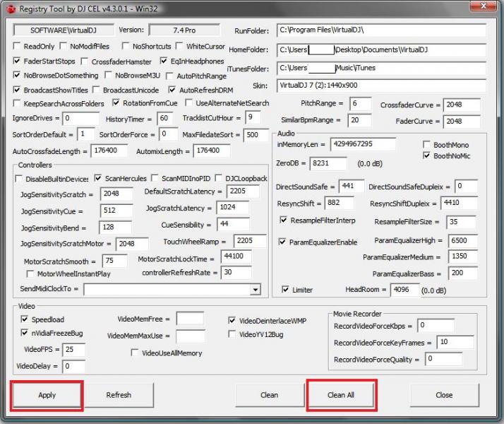
Task: Check the AutoPitchRange option
Action: click(x=169, y=76)
